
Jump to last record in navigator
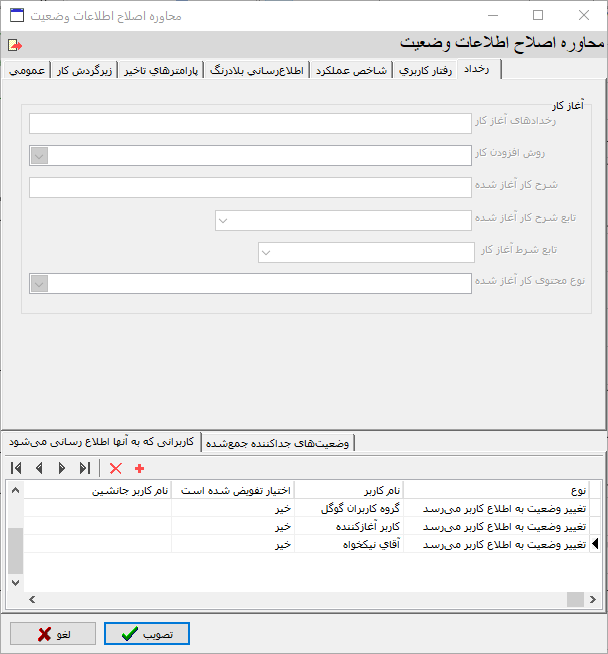click(85, 468)
